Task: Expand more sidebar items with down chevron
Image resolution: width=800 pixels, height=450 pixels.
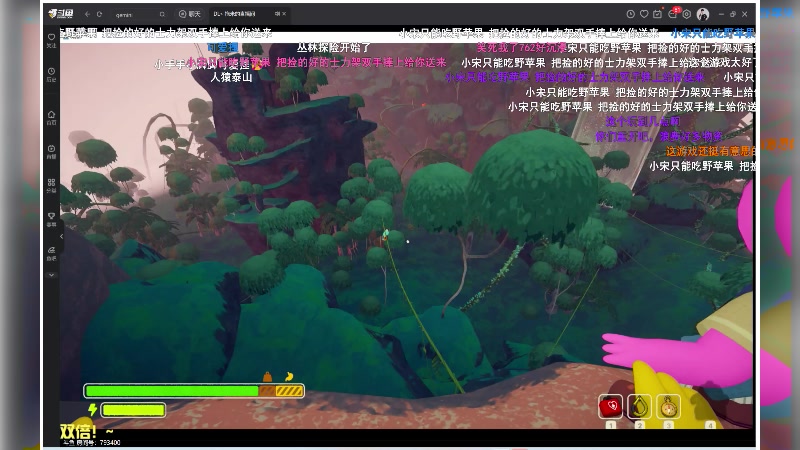Action: pos(52,275)
